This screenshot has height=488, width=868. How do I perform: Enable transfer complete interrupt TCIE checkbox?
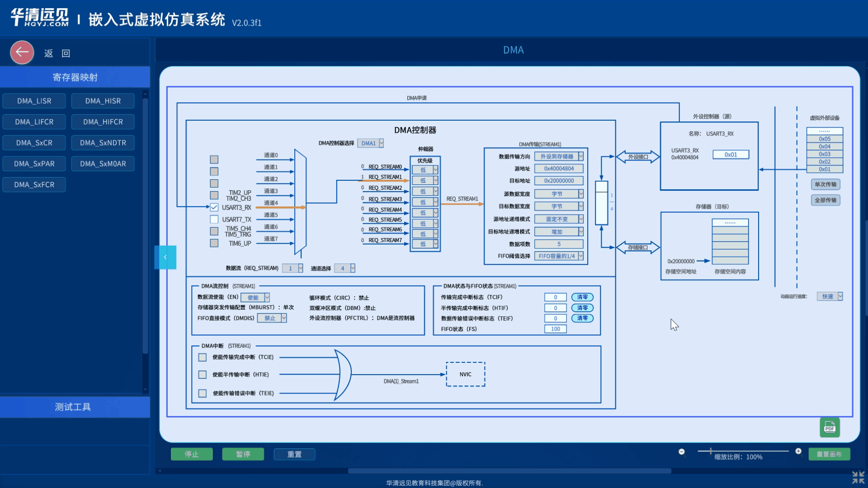[x=203, y=357]
